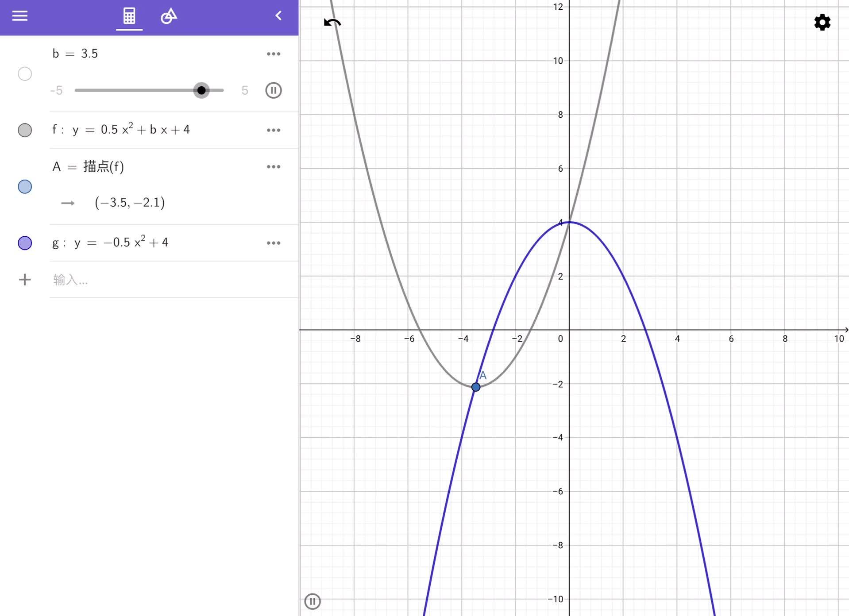Image resolution: width=849 pixels, height=616 pixels.
Task: Toggle visibility of slider b
Action: pos(25,73)
